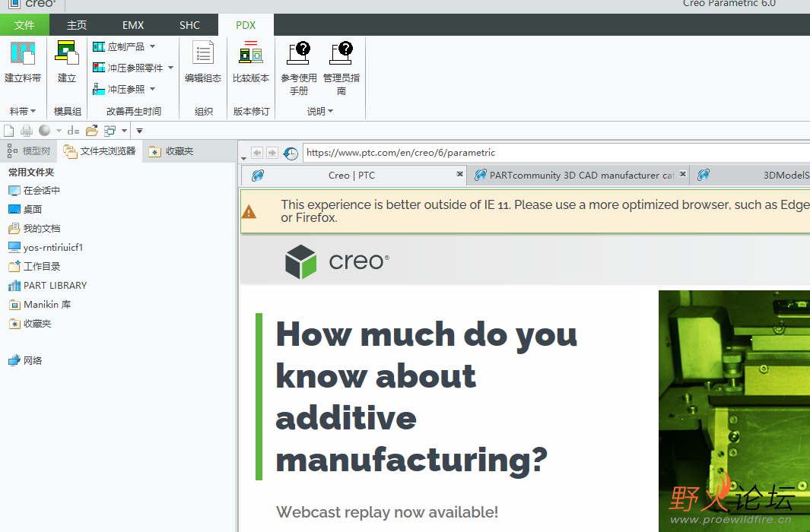Click the 冲压参照零件 icon
Image resolution: width=810 pixels, height=532 pixels.
point(99,68)
